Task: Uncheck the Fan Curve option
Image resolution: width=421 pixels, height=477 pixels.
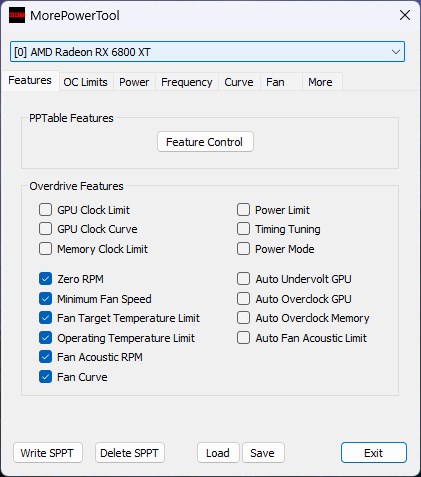Action: pos(45,377)
